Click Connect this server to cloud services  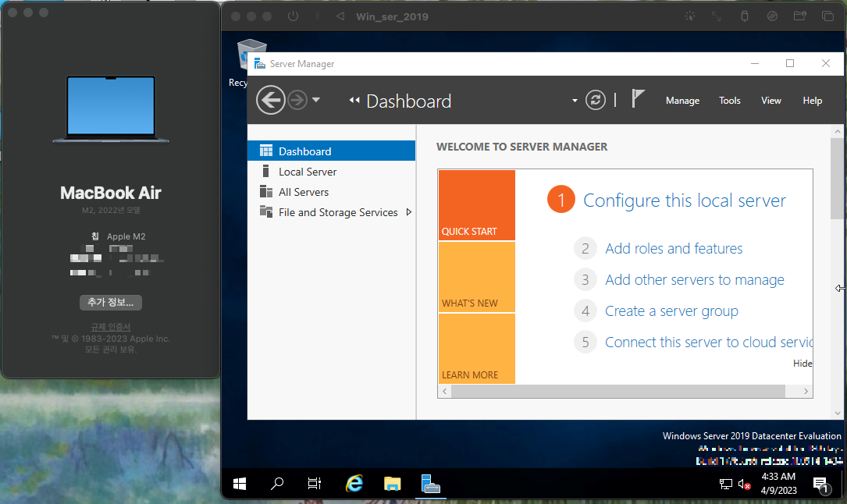pyautogui.click(x=709, y=343)
